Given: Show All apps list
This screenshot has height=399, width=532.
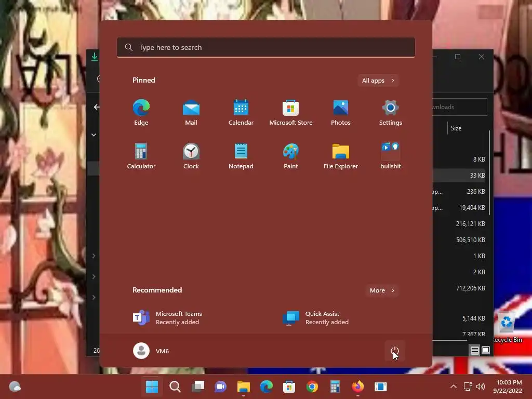Looking at the screenshot, I should pos(378,81).
